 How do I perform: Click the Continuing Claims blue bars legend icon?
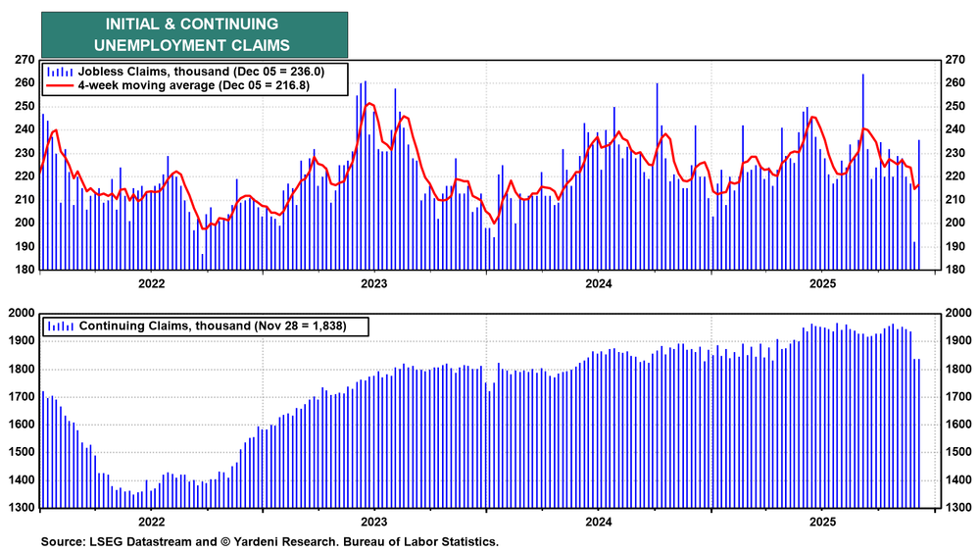[x=60, y=326]
